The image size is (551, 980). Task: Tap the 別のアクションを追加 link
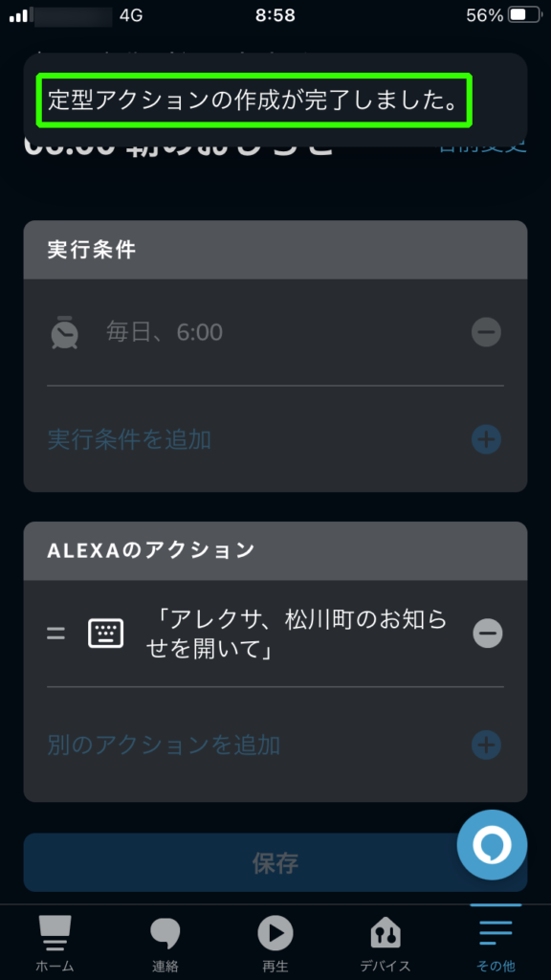point(164,745)
